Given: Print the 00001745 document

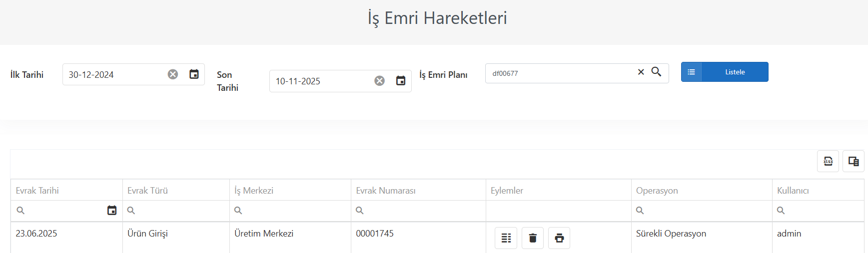Looking at the screenshot, I should 559,238.
